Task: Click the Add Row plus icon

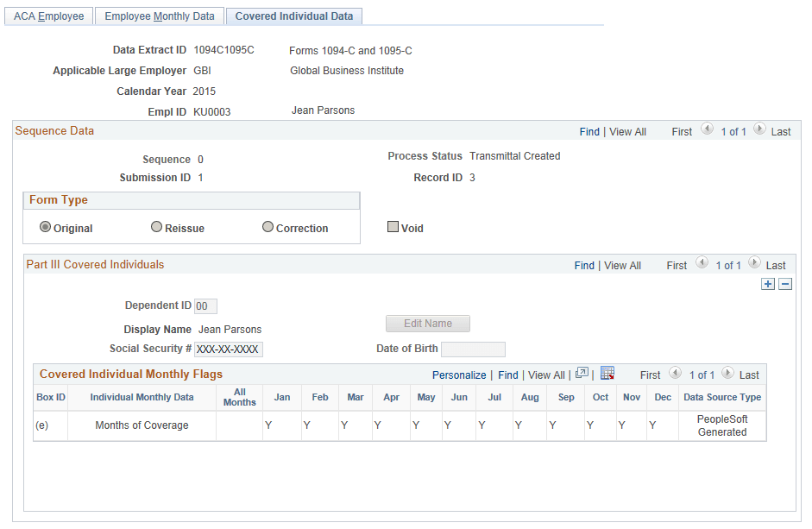Action: tap(768, 284)
